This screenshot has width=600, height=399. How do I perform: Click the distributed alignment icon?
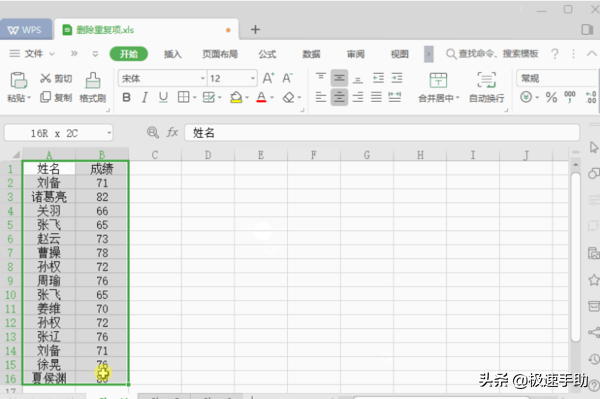pyautogui.click(x=395, y=97)
